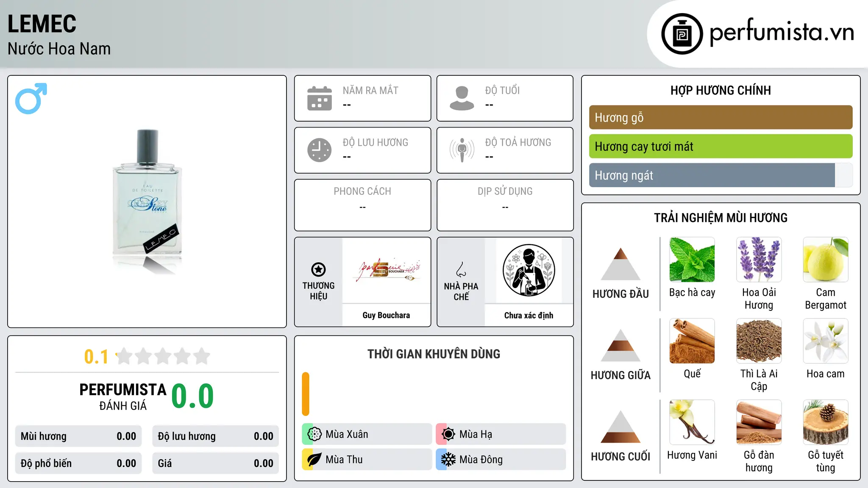Select the Mùa Thu season button
Screen dimensions: 868x488
point(367,460)
